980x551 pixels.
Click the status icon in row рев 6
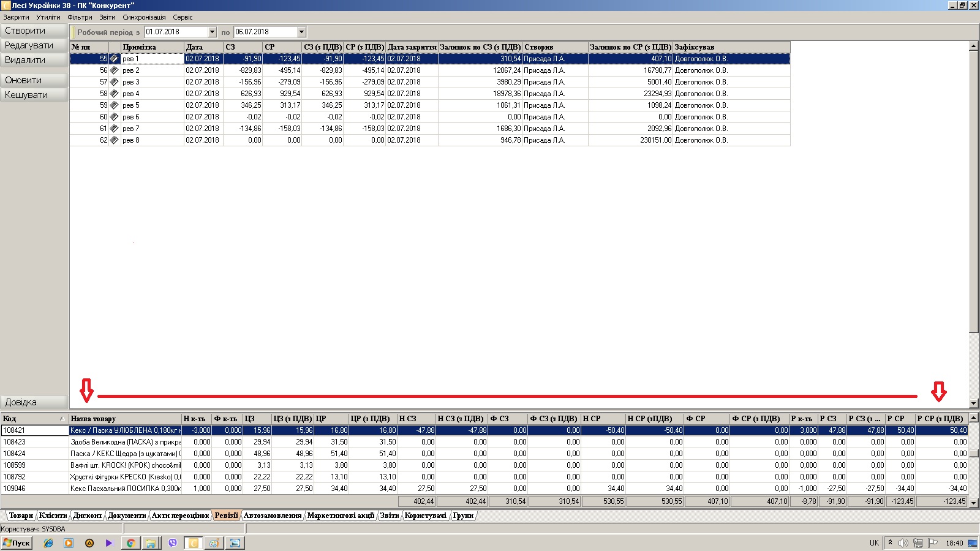114,117
